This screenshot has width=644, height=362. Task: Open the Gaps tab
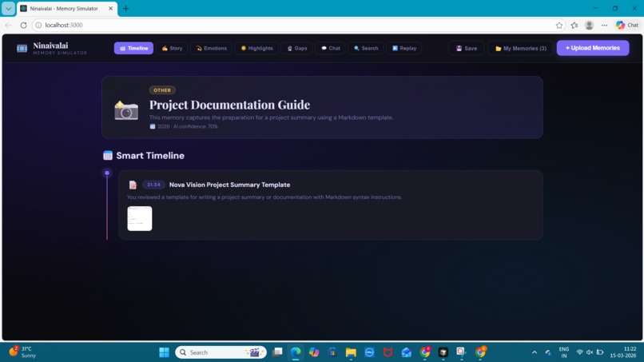click(297, 48)
